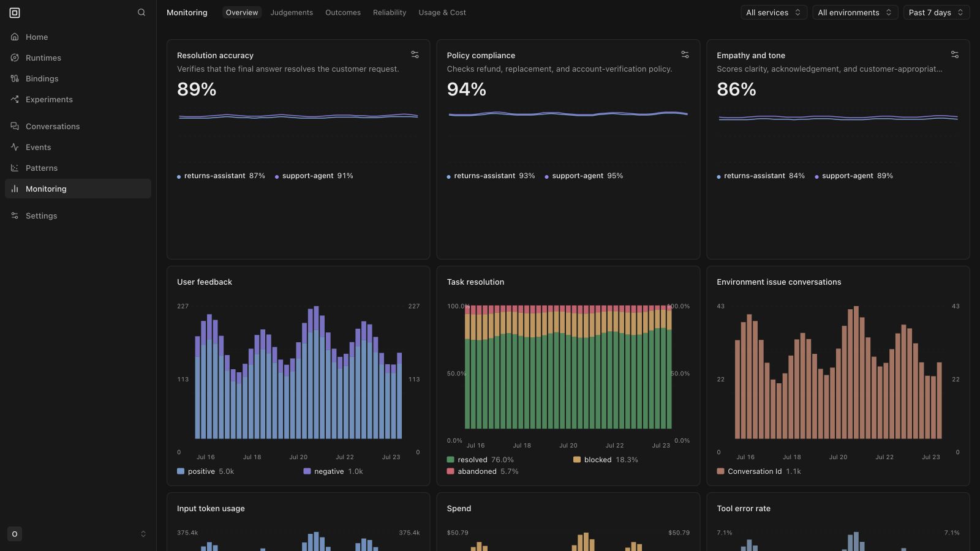This screenshot has width=980, height=551.
Task: Open the search icon in sidebar
Action: pyautogui.click(x=141, y=12)
